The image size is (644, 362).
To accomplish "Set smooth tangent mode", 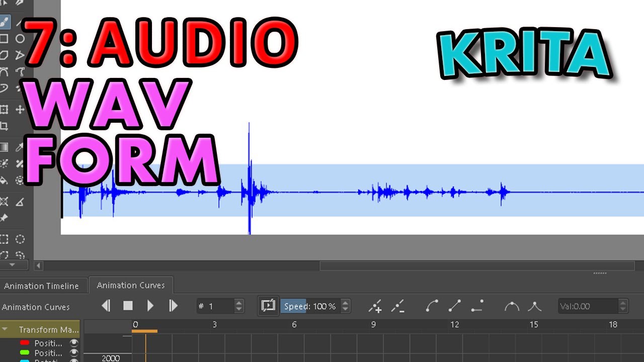I will click(512, 306).
